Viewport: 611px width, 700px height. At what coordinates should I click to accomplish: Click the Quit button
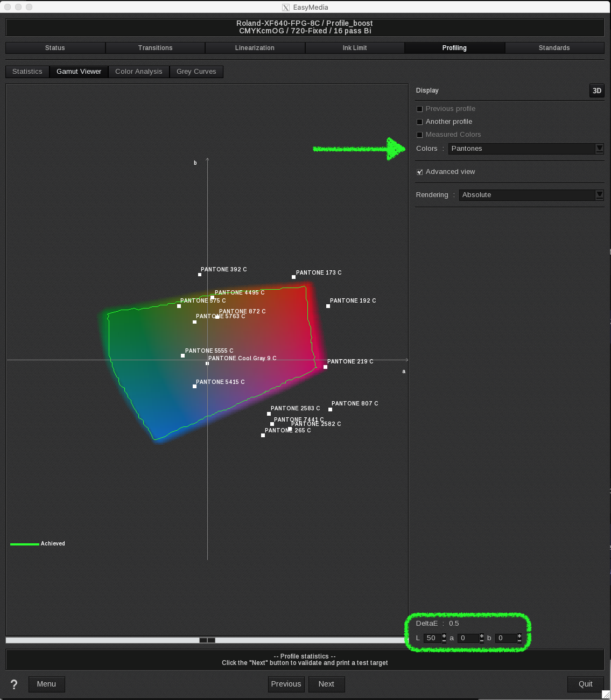point(585,684)
